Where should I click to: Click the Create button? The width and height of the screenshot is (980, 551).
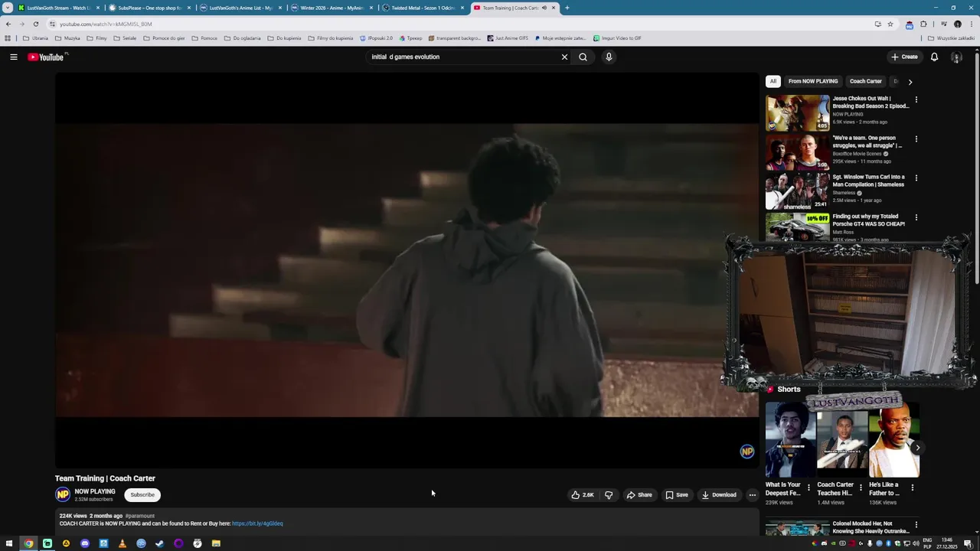904,57
